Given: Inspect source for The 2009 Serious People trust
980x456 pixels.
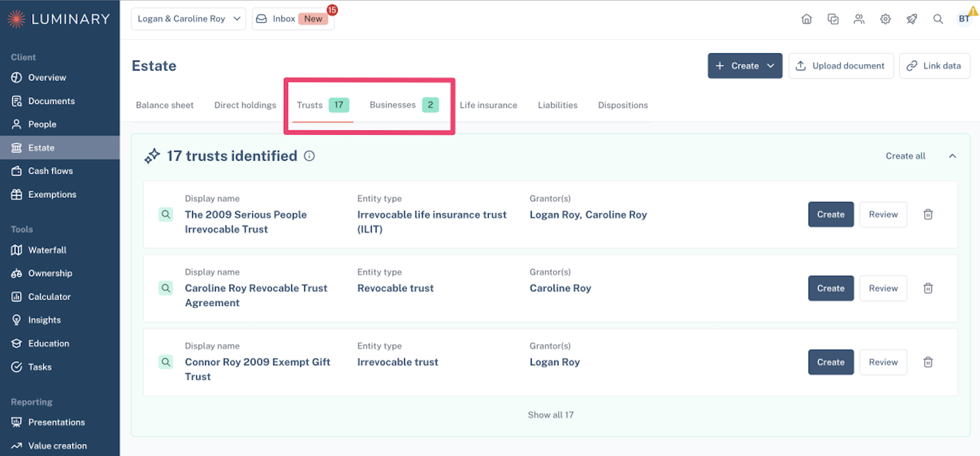Looking at the screenshot, I should click(166, 215).
